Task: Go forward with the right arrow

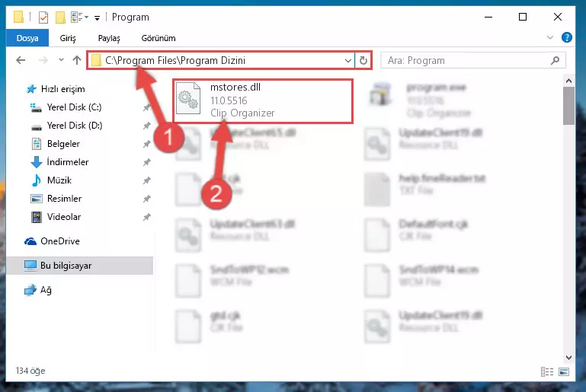Action: (43, 60)
